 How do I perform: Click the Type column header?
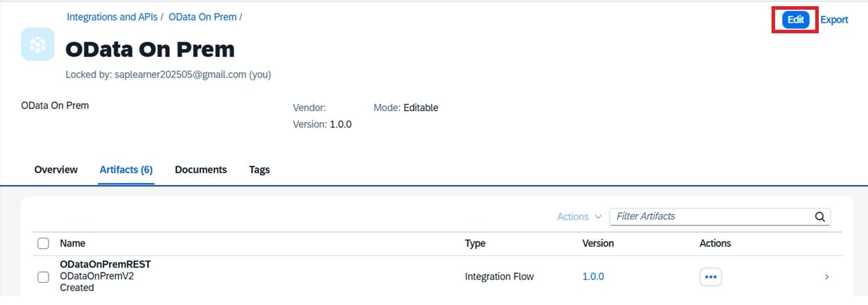pos(475,243)
